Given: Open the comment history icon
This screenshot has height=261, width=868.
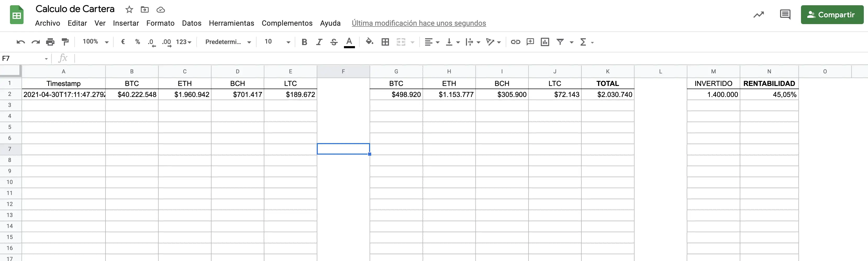Looking at the screenshot, I should tap(785, 14).
